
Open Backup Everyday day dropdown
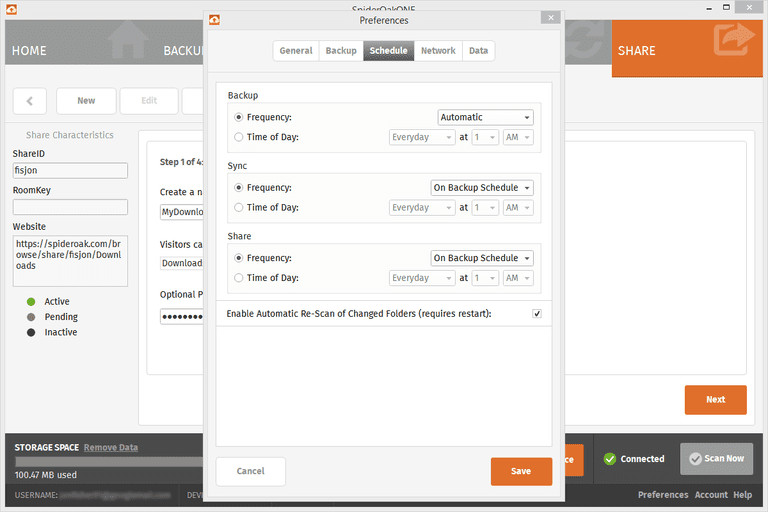(x=422, y=137)
